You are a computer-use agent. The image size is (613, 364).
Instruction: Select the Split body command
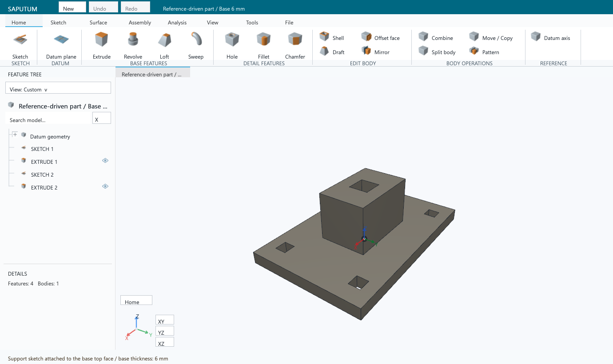tap(437, 52)
